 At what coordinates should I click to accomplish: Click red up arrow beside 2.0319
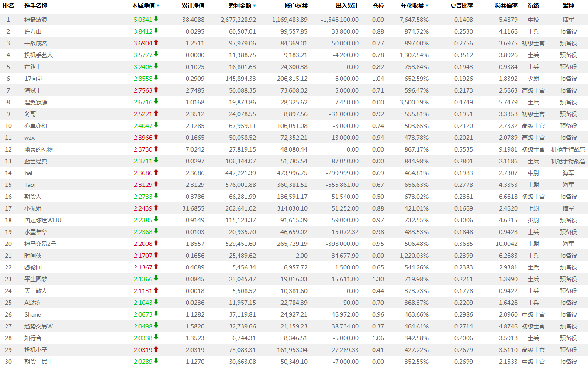[156, 349]
